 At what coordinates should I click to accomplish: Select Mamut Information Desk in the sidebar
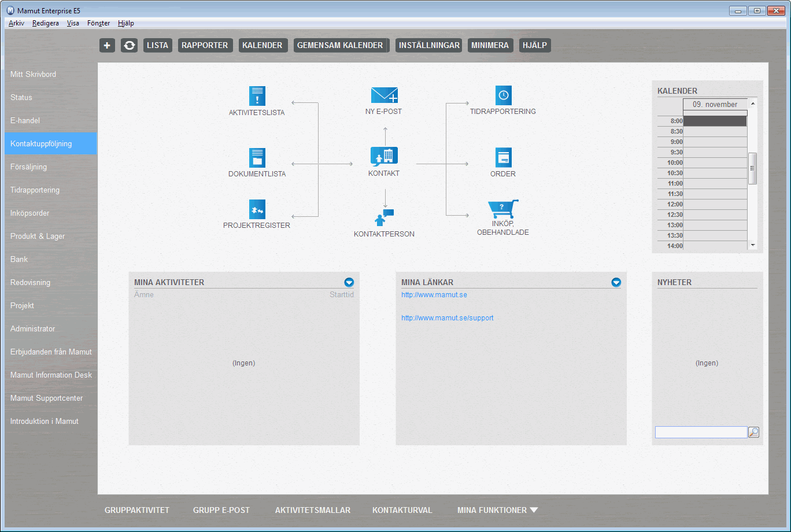(x=51, y=375)
